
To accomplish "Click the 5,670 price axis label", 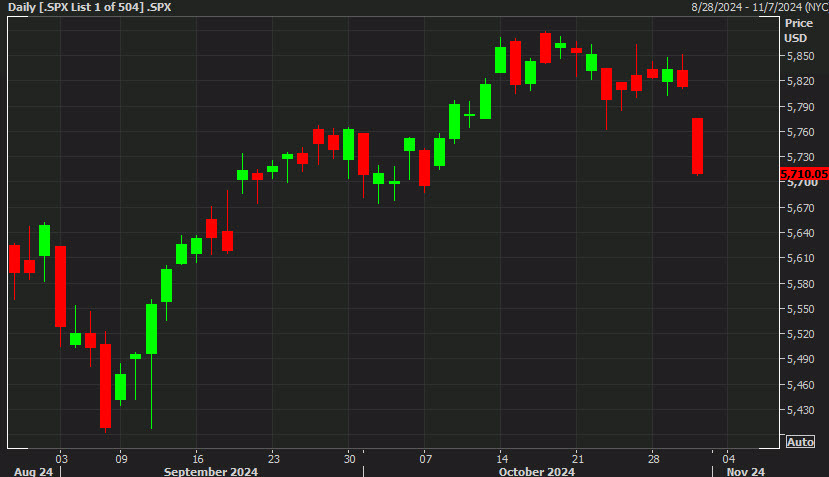I will pos(800,208).
